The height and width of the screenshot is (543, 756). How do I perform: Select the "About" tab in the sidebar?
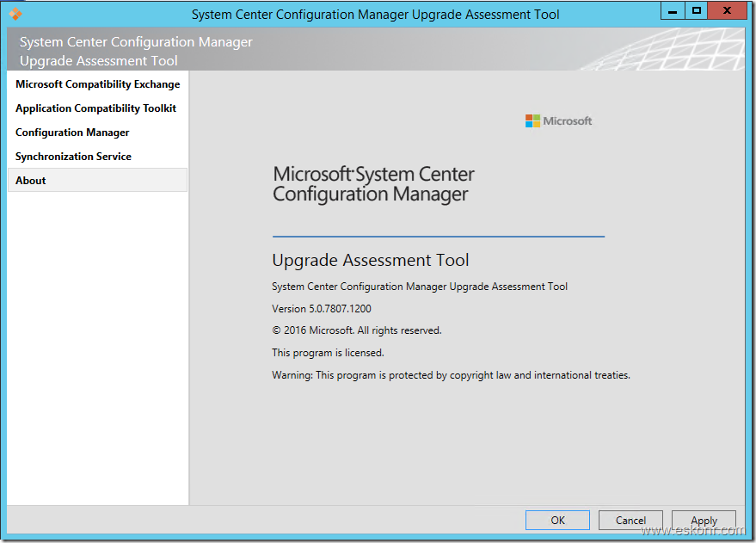click(x=30, y=180)
